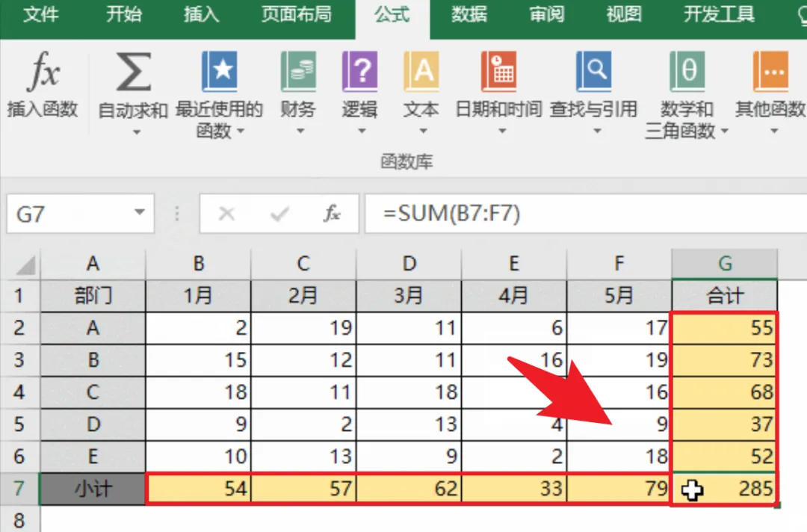Viewport: 807px width, 532px height.
Task: Switch to the Developer (开发工具) tab
Action: coord(719,14)
